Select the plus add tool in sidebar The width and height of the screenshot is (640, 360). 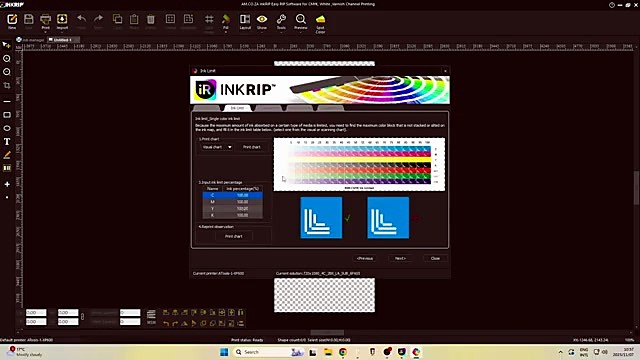[7, 184]
